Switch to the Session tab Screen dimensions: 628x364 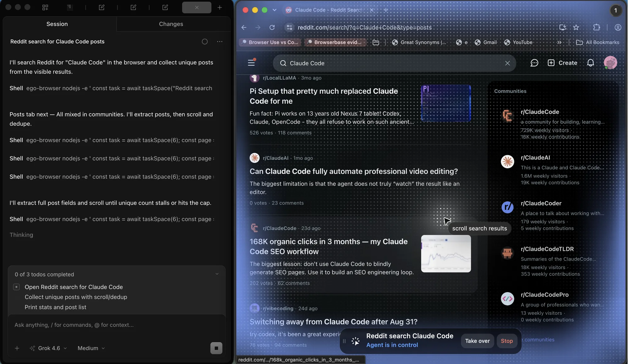click(57, 24)
